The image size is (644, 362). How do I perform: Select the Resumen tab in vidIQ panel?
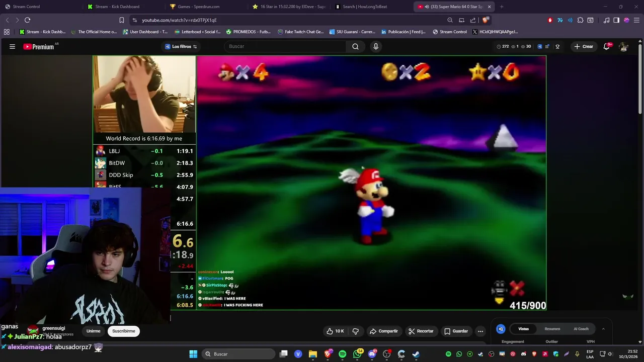coord(552,329)
